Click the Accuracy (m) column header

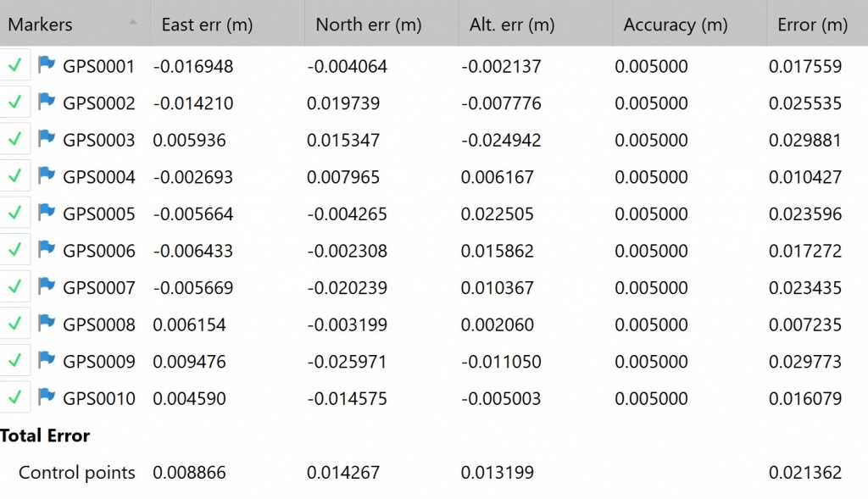point(676,25)
